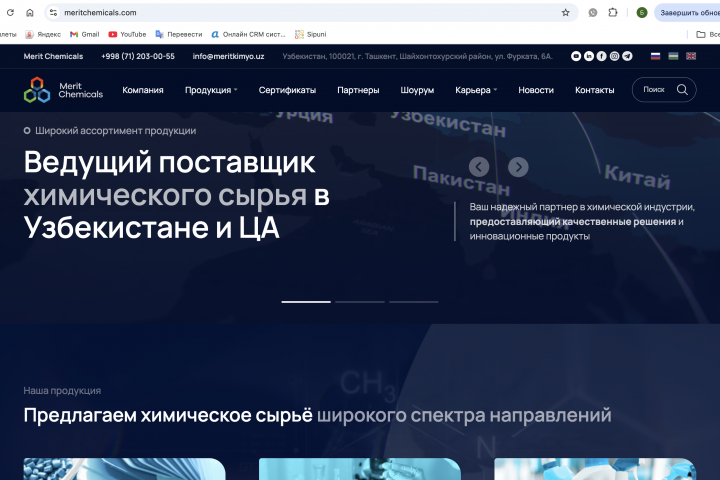Viewport: 720px width, 480px height.
Task: Open the first product card with granules
Action: [x=124, y=469]
